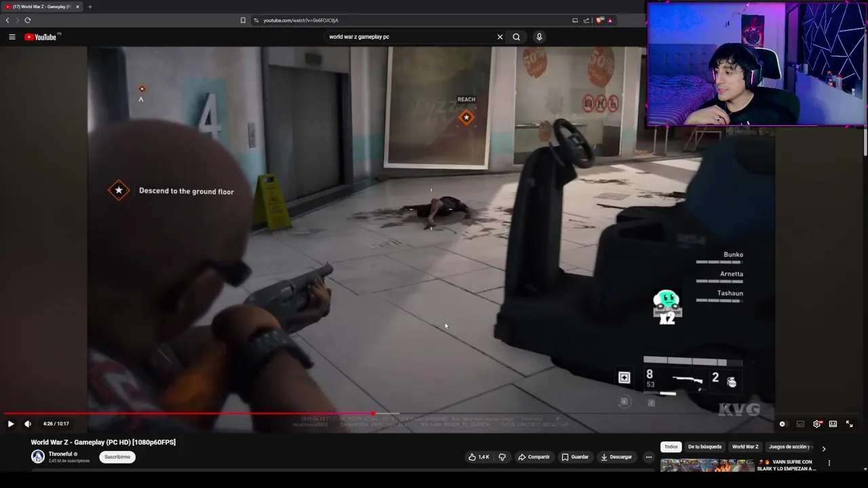The width and height of the screenshot is (868, 488).
Task: Click the Descargar download button
Action: pyautogui.click(x=616, y=457)
